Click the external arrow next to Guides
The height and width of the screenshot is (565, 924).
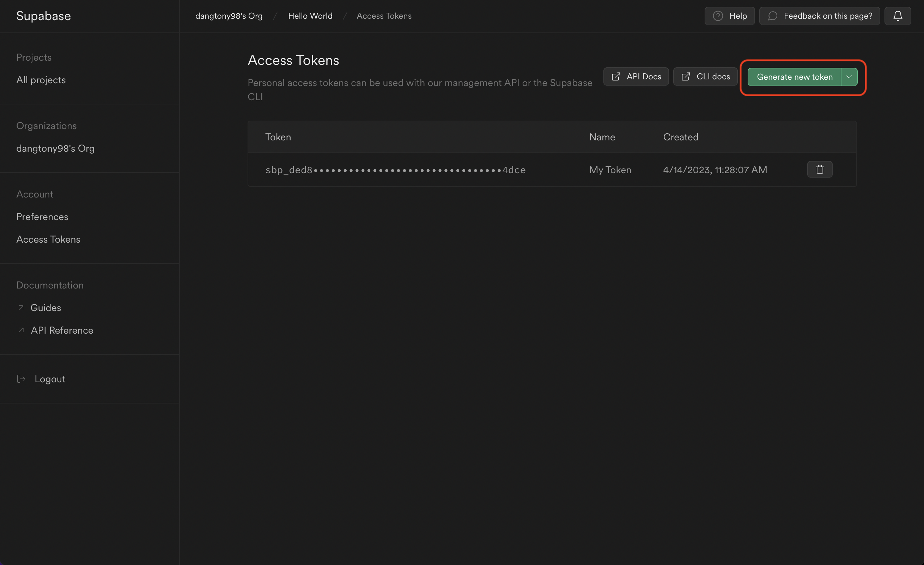pos(21,308)
